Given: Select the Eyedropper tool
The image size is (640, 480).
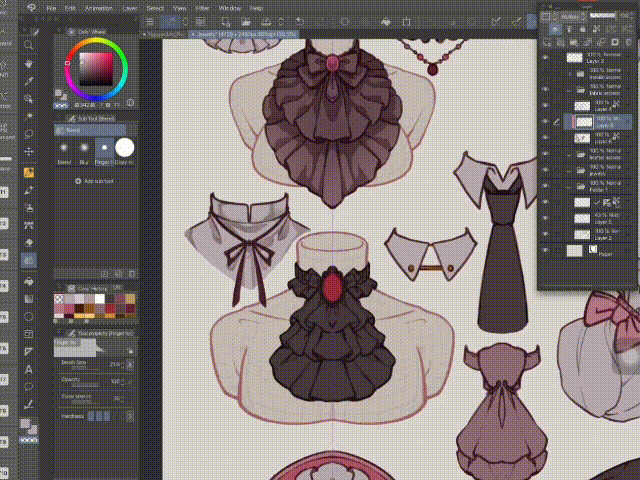Looking at the screenshot, I should tap(29, 81).
